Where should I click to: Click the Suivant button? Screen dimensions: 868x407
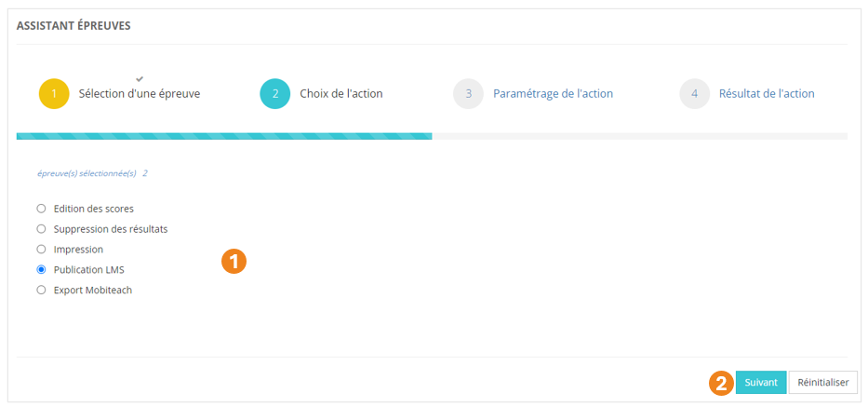coord(761,383)
